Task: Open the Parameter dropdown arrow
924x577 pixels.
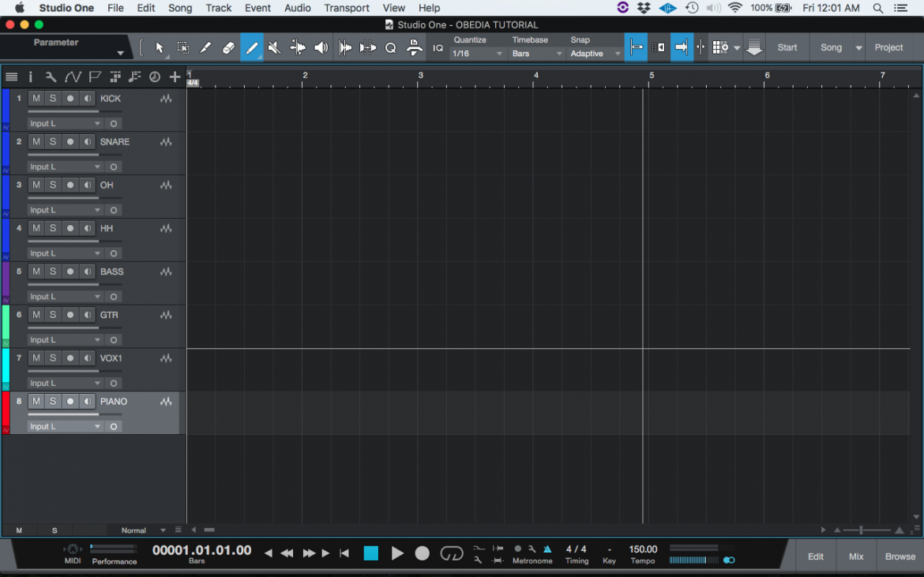Action: tap(120, 53)
